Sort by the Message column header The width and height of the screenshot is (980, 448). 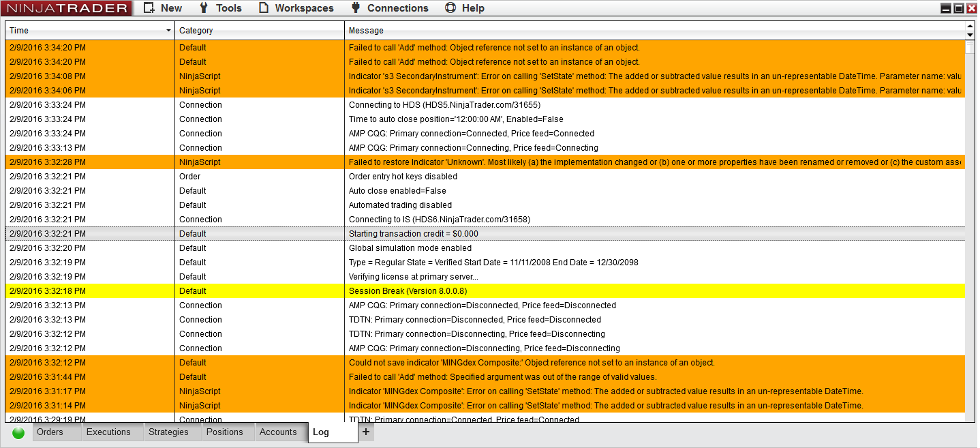655,30
